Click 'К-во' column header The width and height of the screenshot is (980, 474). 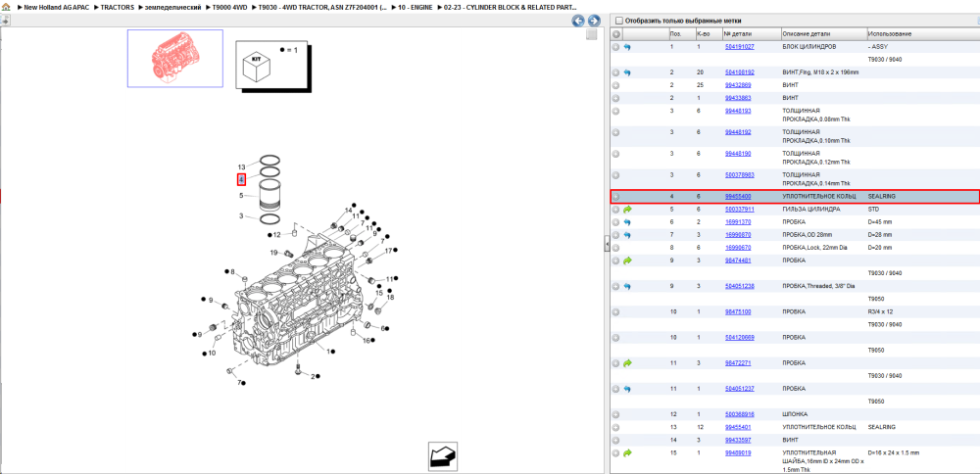[703, 33]
